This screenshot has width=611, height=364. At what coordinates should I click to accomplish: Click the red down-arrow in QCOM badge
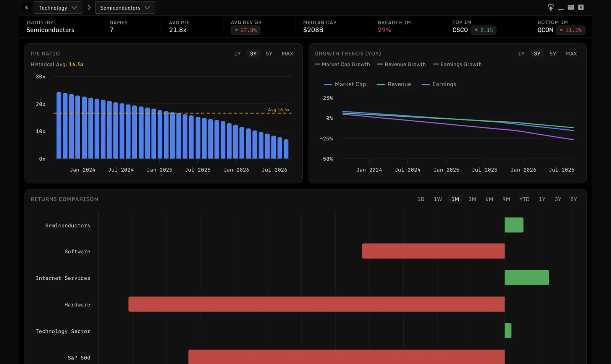[561, 30]
